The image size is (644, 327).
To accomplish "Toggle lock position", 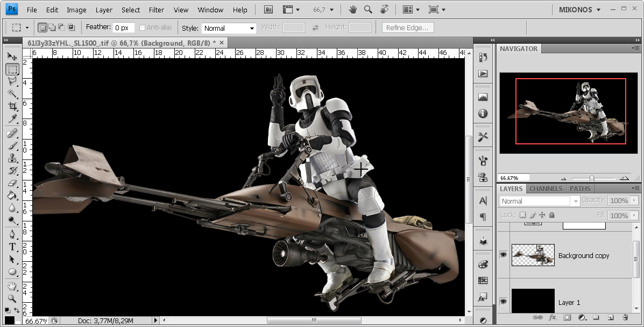I will point(542,215).
